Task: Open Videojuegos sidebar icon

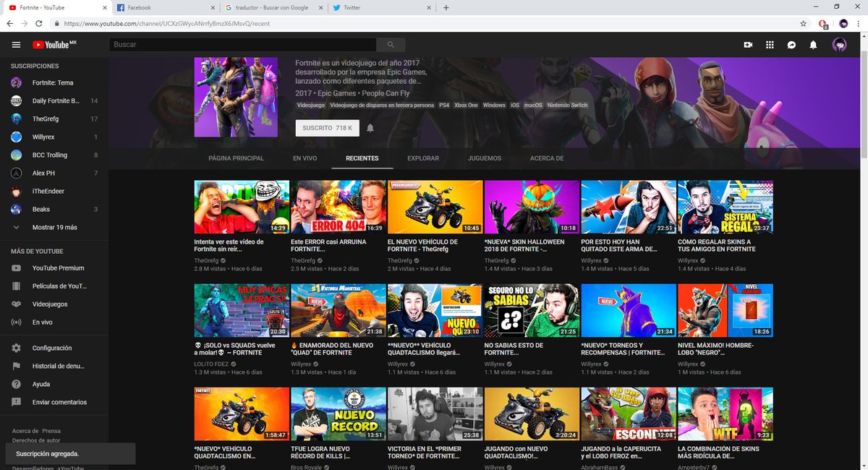Action: click(17, 304)
